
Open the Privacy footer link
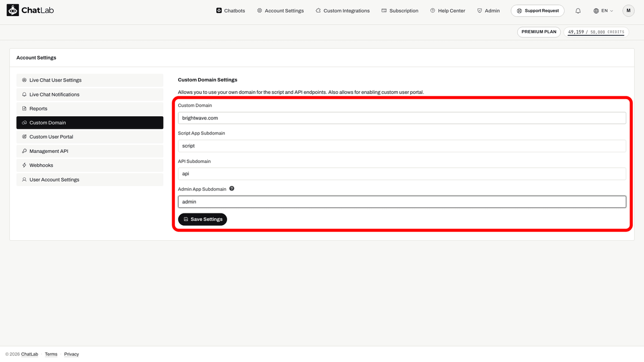[71, 354]
